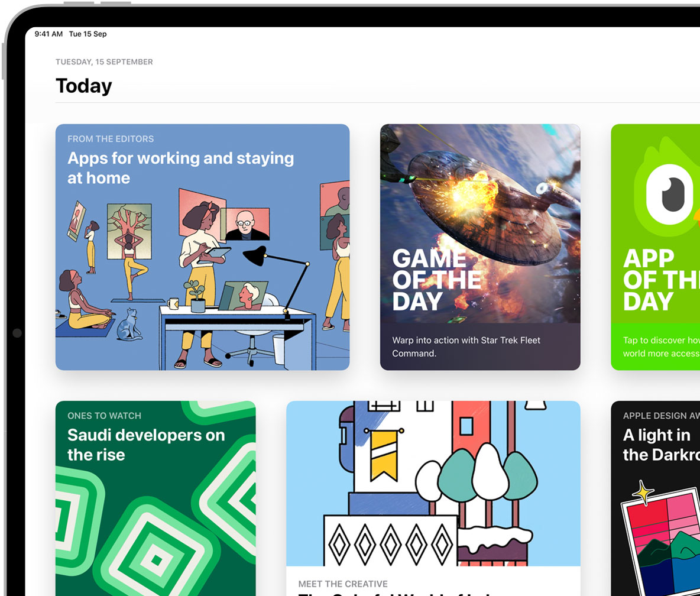The image size is (700, 596).
Task: Open 'Saudi developers on the rise' story
Action: 155,498
